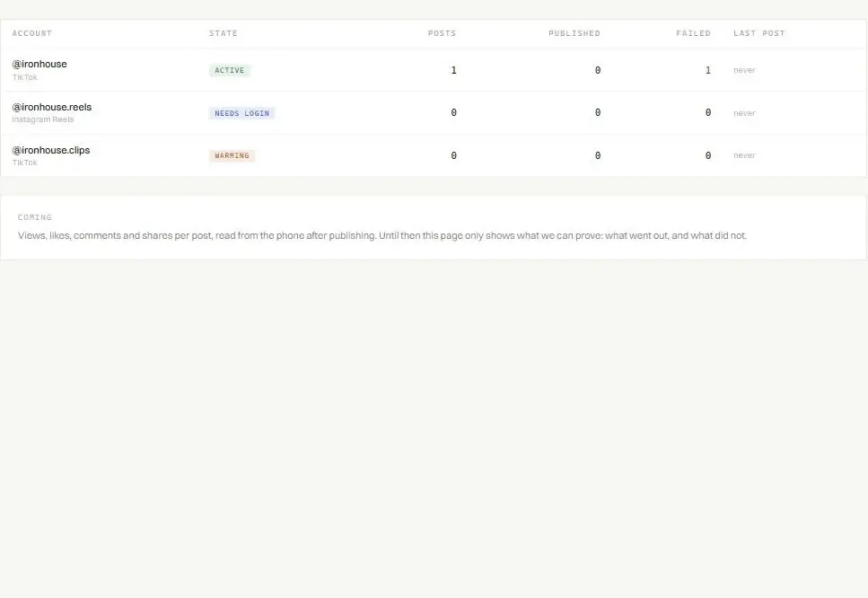Click the ACCOUNT column header
This screenshot has height=598, width=868.
point(32,33)
